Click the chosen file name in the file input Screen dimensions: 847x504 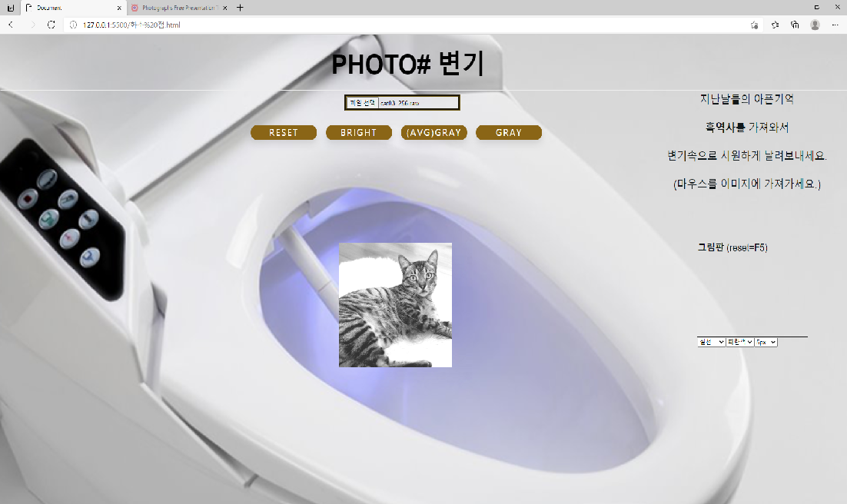pyautogui.click(x=400, y=103)
